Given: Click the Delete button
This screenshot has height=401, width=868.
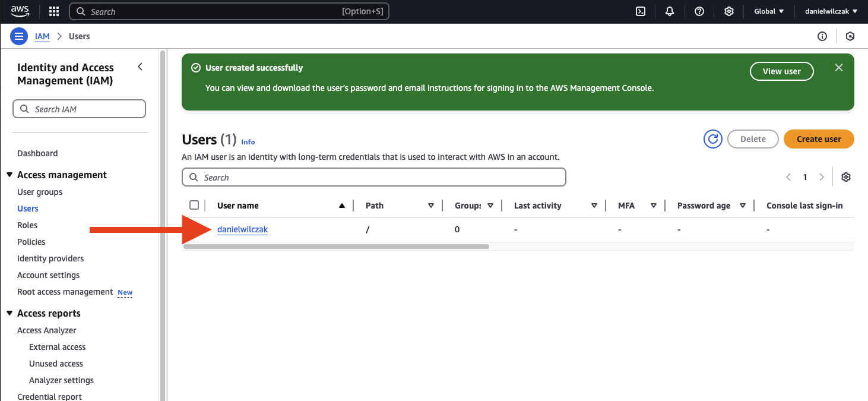Looking at the screenshot, I should point(753,139).
